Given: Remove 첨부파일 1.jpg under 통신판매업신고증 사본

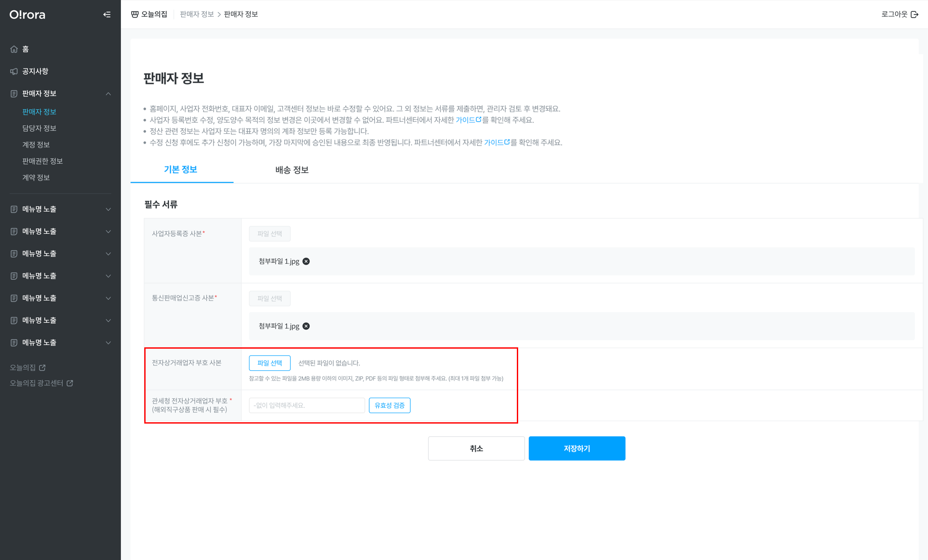Looking at the screenshot, I should point(306,326).
